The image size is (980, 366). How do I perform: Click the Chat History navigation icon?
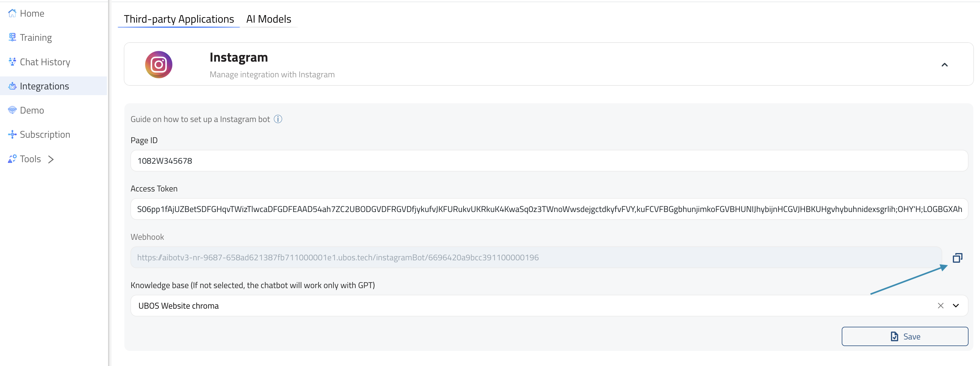click(x=11, y=61)
